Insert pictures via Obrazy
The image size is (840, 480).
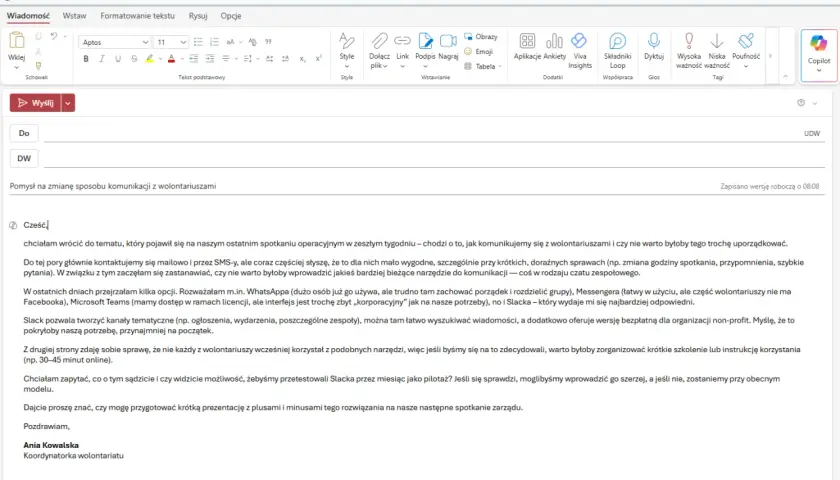point(481,36)
